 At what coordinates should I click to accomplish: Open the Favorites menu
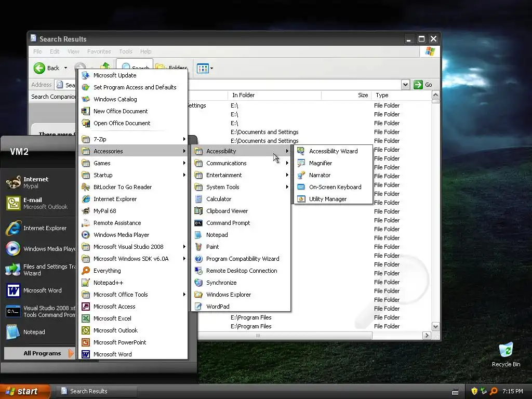[x=99, y=51]
